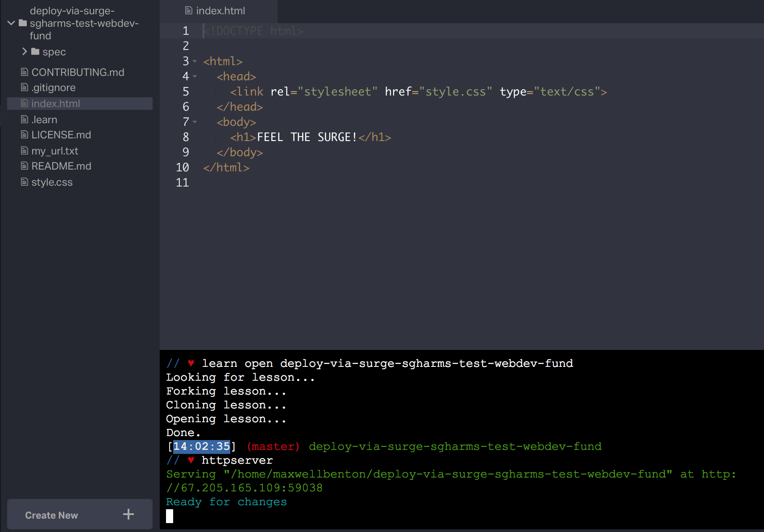
Task: Click file icon next to .learn
Action: click(25, 119)
